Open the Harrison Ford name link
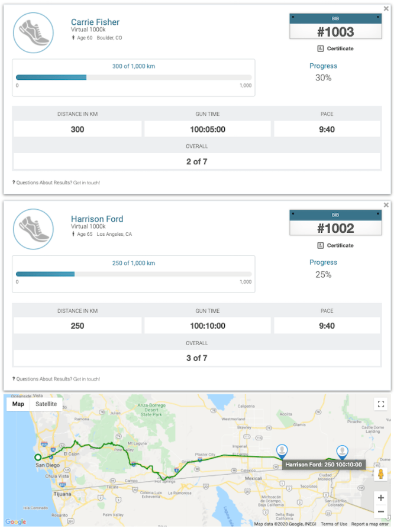394x532 pixels. [x=97, y=219]
